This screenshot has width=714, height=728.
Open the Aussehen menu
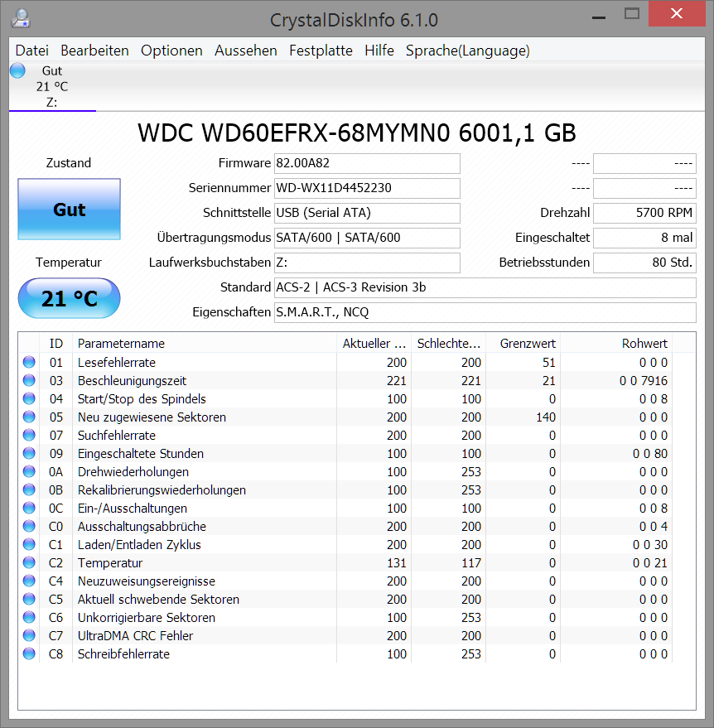(x=245, y=51)
